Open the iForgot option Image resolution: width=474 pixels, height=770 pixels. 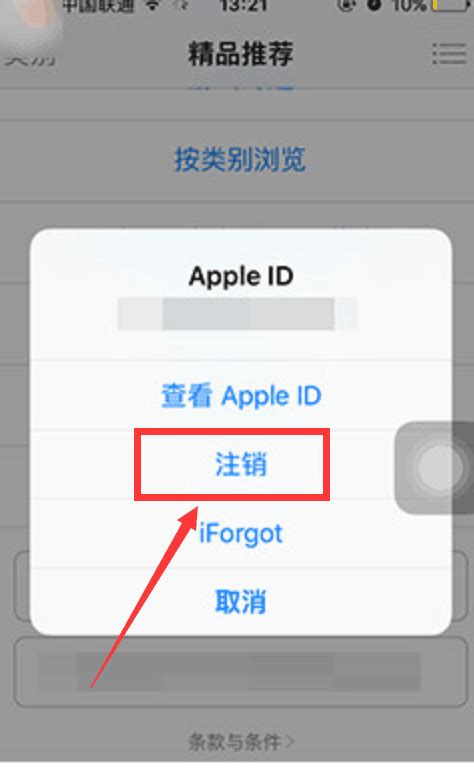pos(241,534)
